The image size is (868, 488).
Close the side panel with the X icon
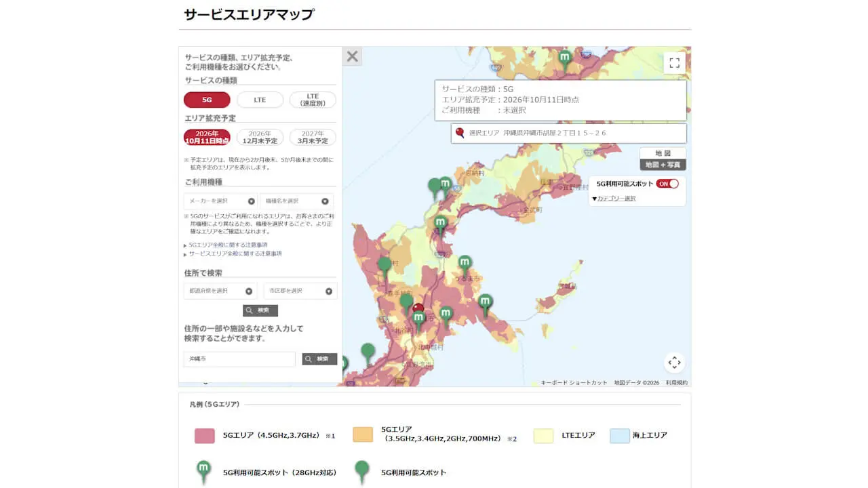point(352,56)
